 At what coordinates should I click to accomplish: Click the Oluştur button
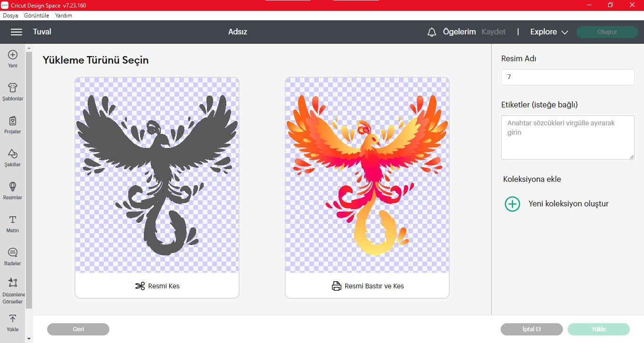click(607, 32)
